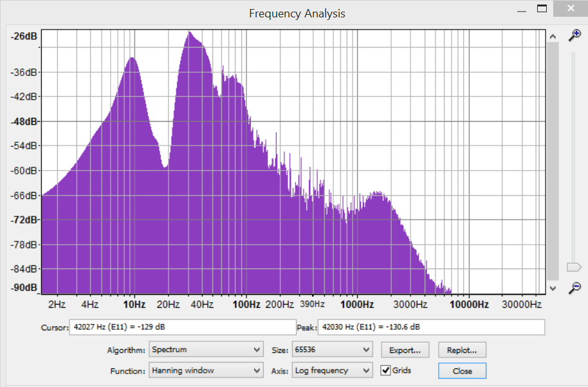Click the vertical scrollbar down arrow

pyautogui.click(x=553, y=288)
